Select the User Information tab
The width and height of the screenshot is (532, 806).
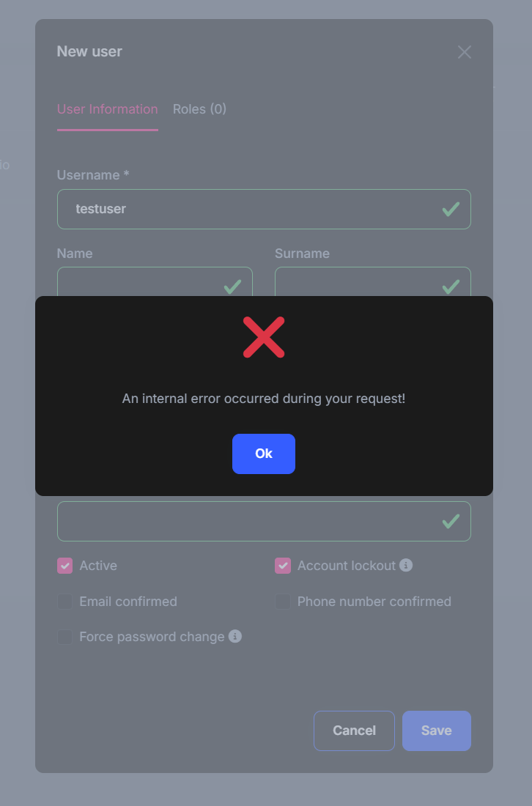pyautogui.click(x=107, y=109)
